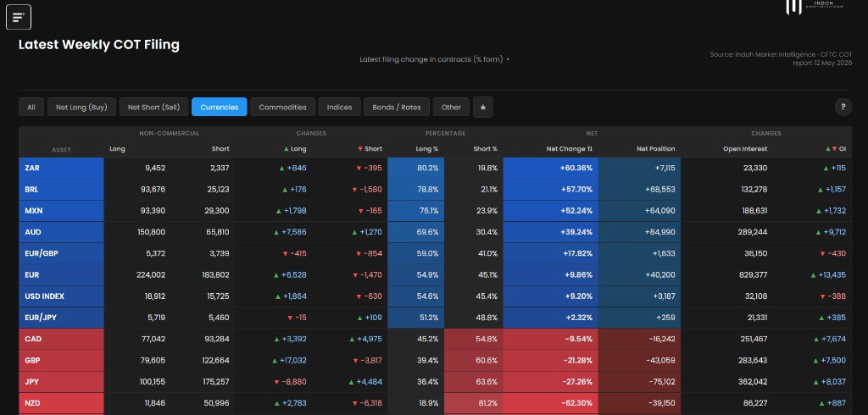Click the INDOH logo
The image size is (868, 415).
[x=814, y=7]
